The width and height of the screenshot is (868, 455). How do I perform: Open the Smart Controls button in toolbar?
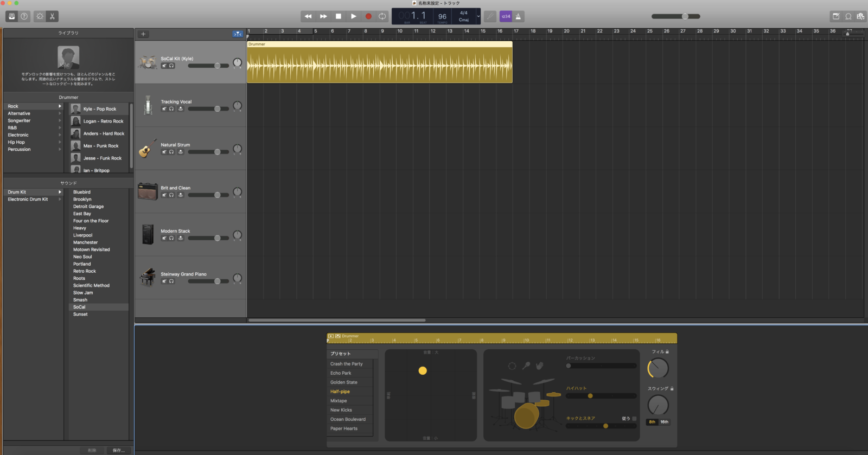click(x=40, y=16)
